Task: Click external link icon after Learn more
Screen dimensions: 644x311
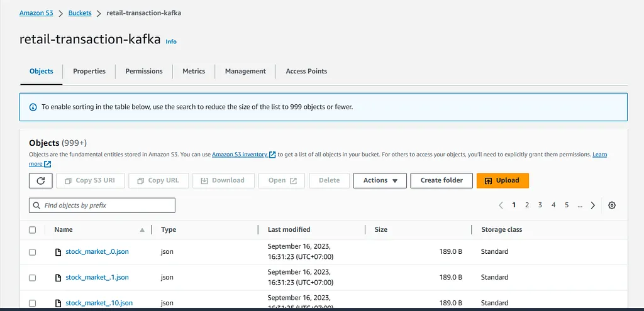Action: tap(48, 164)
